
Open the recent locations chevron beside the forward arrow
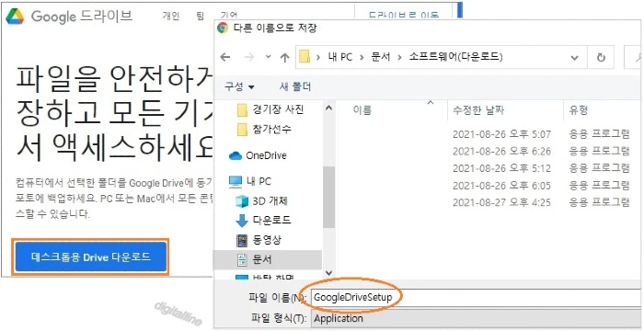[x=269, y=57]
